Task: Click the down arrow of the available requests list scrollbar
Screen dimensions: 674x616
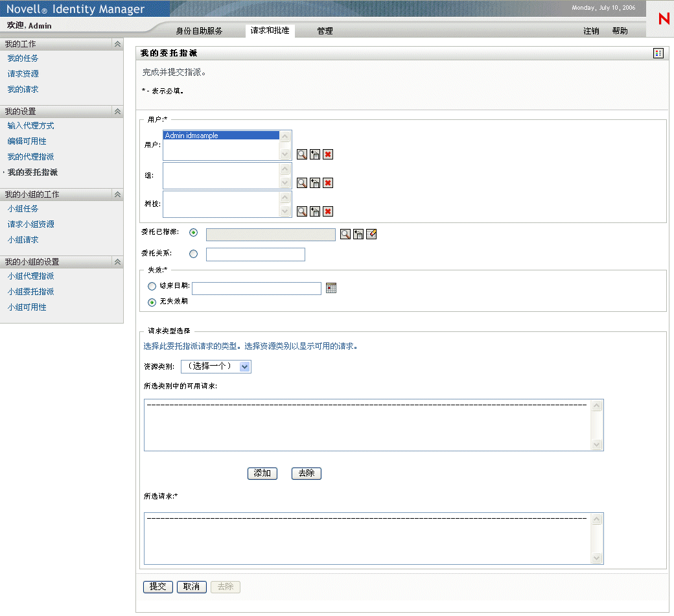Action: 597,445
